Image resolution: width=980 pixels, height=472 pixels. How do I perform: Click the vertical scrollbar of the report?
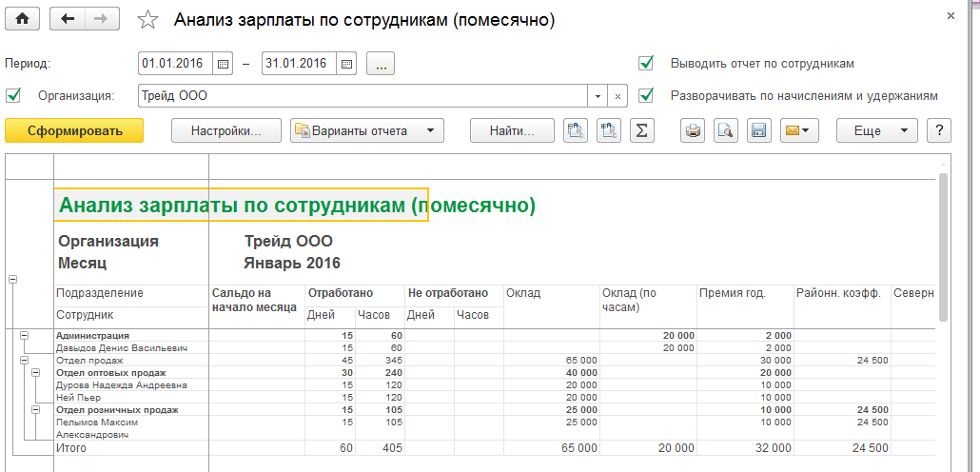tap(943, 247)
